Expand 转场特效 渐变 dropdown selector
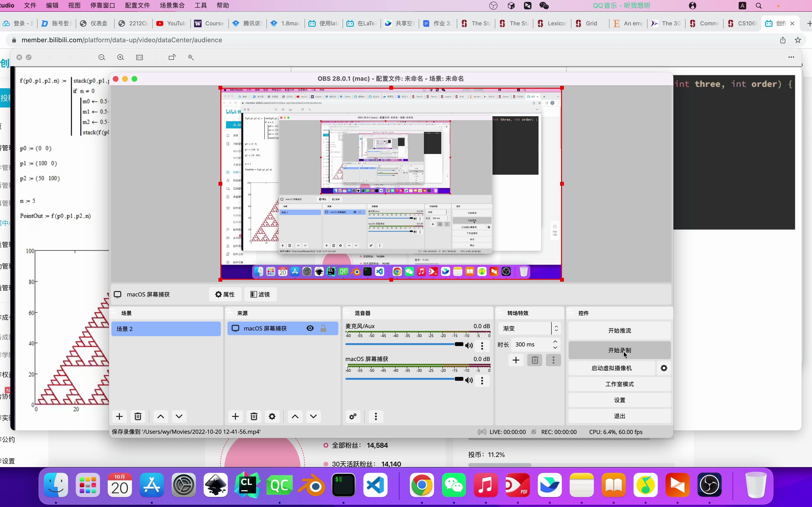The width and height of the screenshot is (812, 507). tap(555, 328)
